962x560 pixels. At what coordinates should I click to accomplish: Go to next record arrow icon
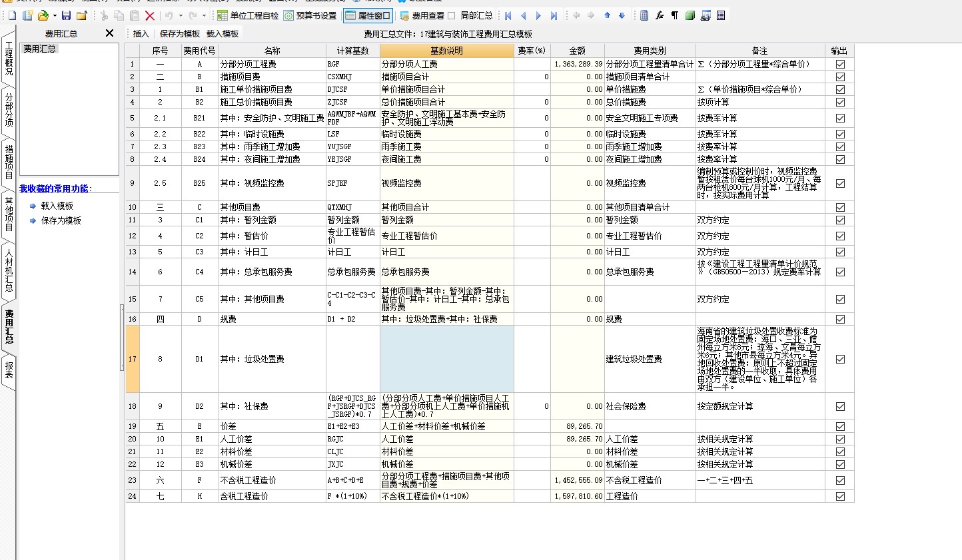[538, 15]
